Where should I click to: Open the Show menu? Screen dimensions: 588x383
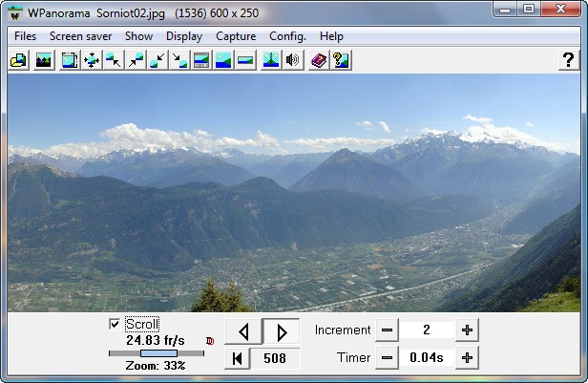(138, 36)
